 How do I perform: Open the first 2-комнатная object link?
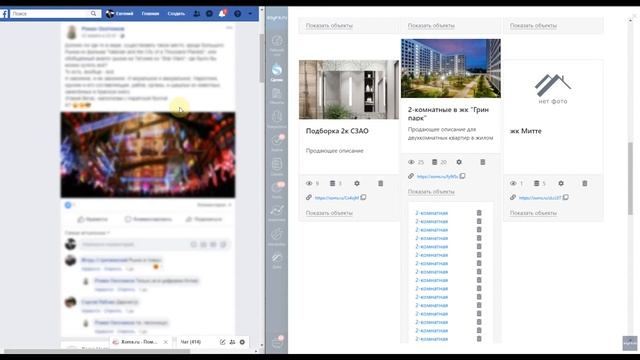431,213
